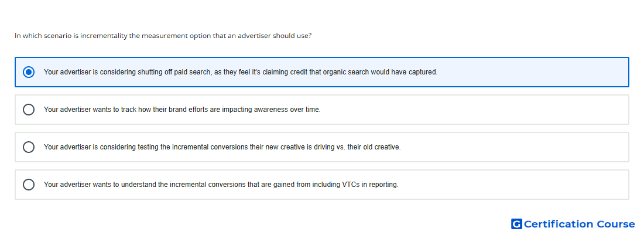The height and width of the screenshot is (235, 644).
Task: Open the Certification Course link text
Action: tap(579, 224)
